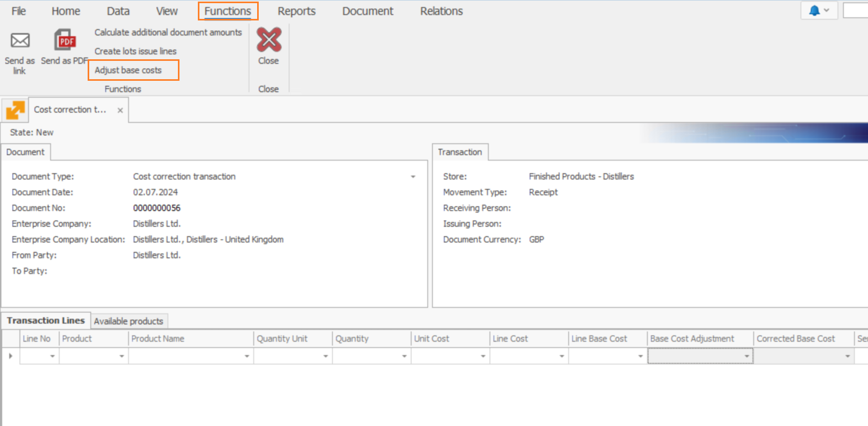
Task: Open Quantity Unit cell dropdown
Action: [x=325, y=356]
